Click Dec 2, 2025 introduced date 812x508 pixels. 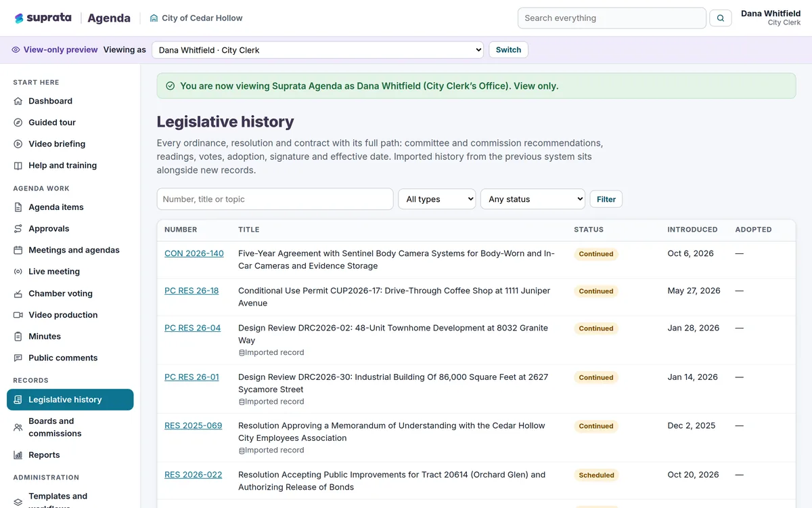pos(692,425)
